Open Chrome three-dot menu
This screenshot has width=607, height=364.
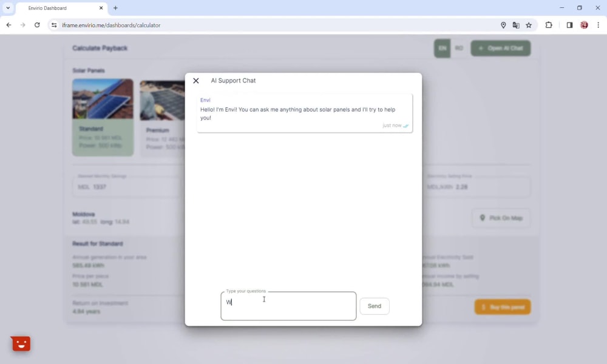598,25
